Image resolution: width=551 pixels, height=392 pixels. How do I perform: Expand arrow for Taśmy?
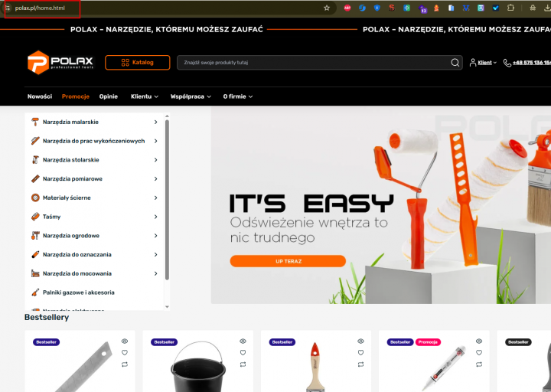point(155,217)
